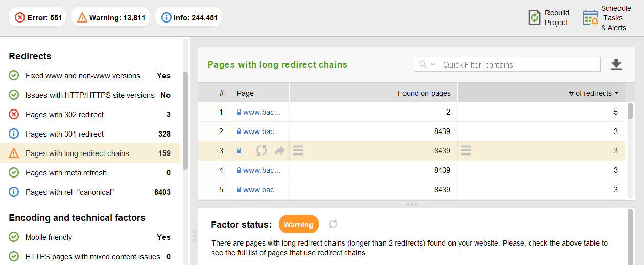Click green check icon for meta refresh
The image size is (644, 265).
(x=14, y=173)
